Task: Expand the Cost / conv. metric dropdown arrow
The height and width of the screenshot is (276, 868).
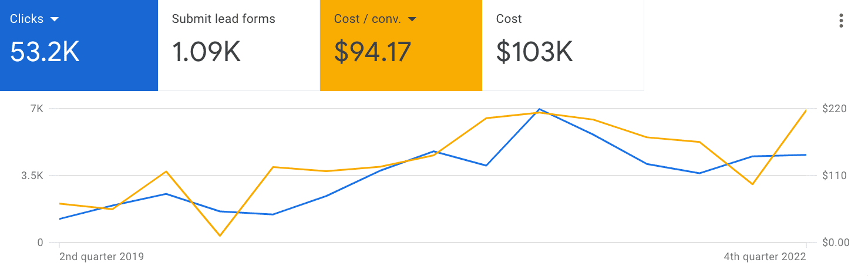Action: tap(412, 19)
